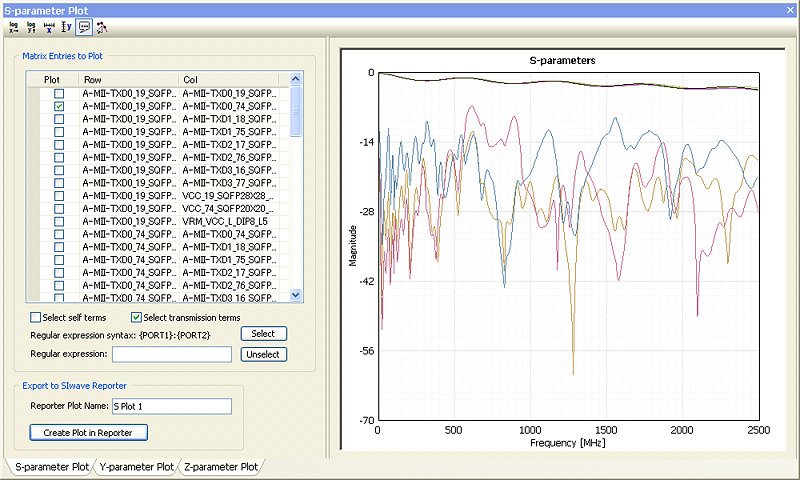Viewport: 800px width, 480px height.
Task: Switch to Z-parameter Plot tab
Action: [221, 467]
